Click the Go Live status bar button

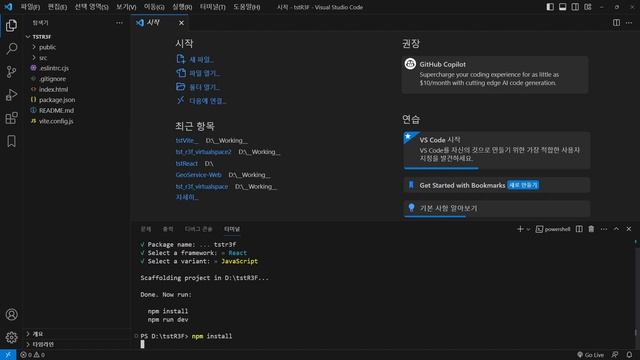tap(590, 355)
